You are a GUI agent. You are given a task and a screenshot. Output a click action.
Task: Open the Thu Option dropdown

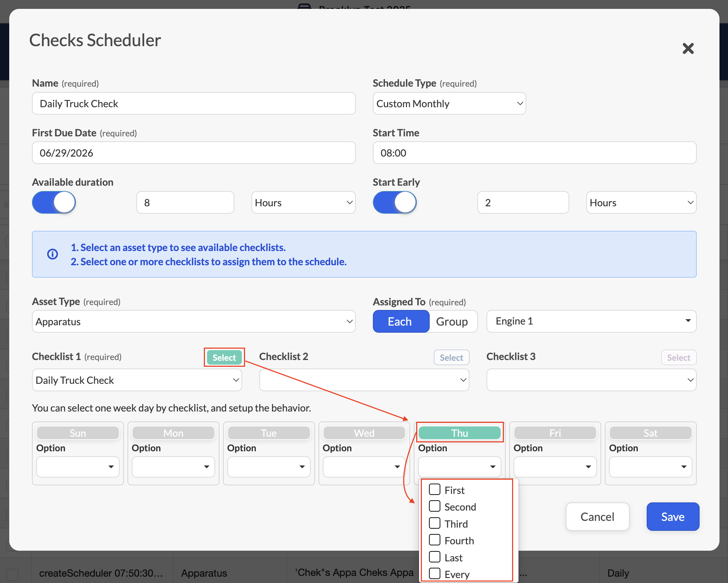(460, 467)
